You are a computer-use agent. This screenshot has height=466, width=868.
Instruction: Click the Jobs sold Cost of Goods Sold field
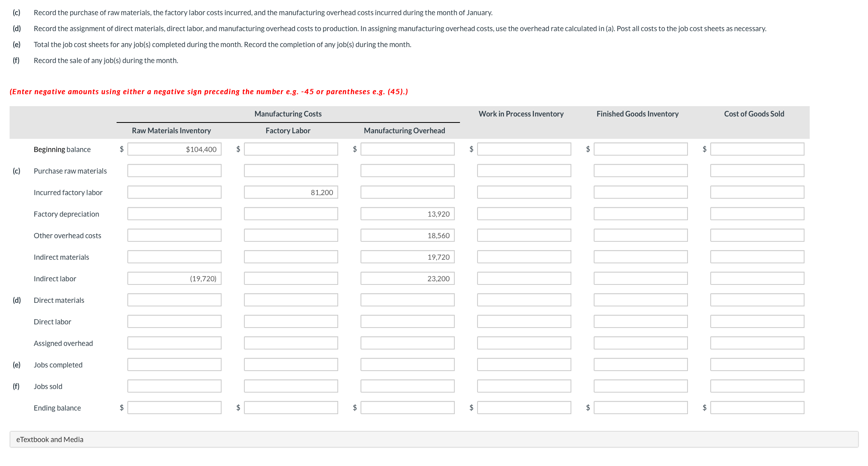point(757,386)
